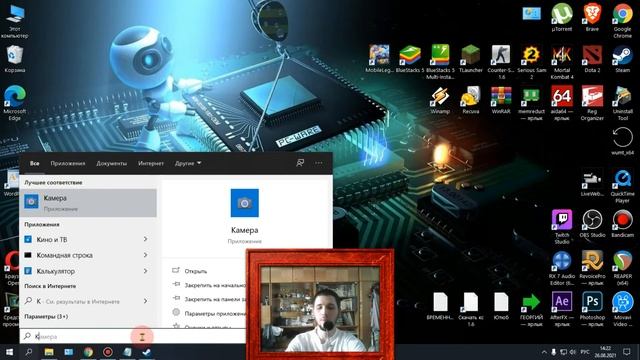This screenshot has width=640, height=360.
Task: Open Chrome from the taskbar
Action: (x=88, y=352)
